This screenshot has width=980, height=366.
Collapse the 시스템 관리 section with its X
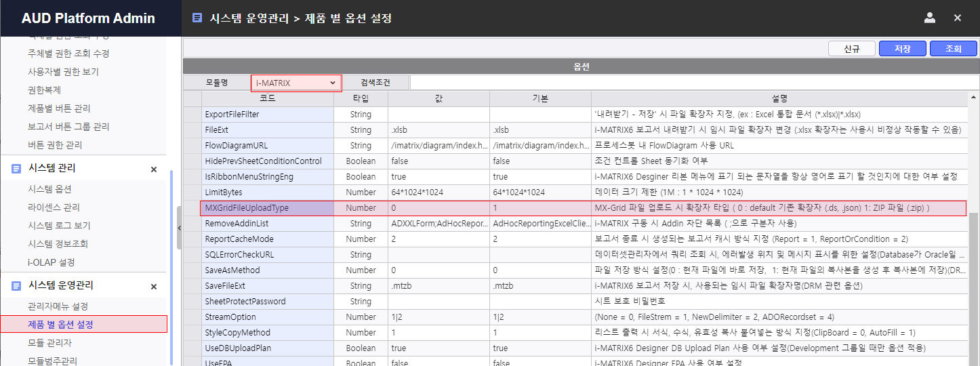coord(154,169)
